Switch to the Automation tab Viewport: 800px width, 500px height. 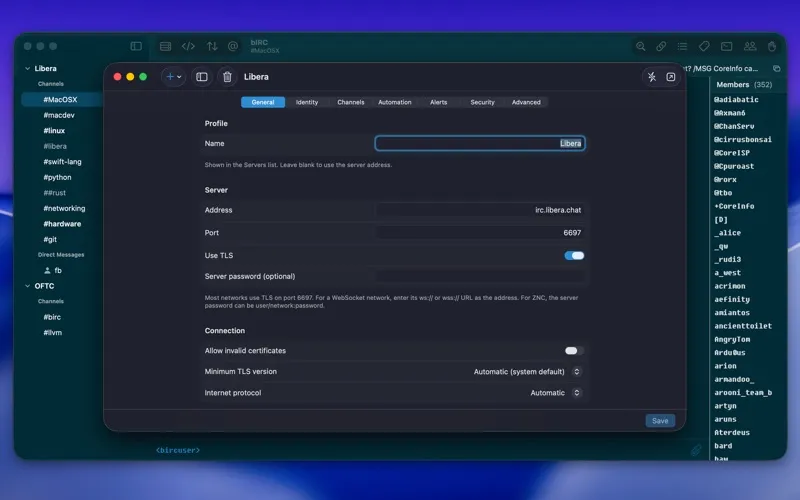pos(394,102)
